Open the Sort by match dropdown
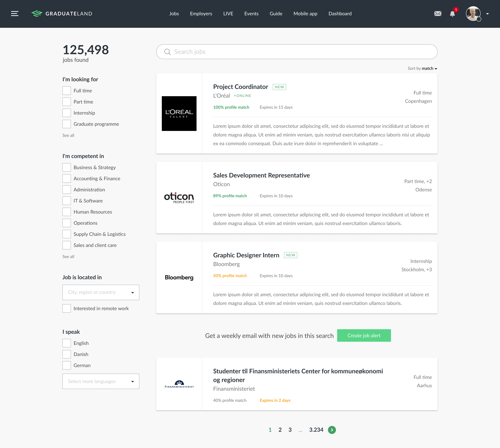 (x=422, y=68)
